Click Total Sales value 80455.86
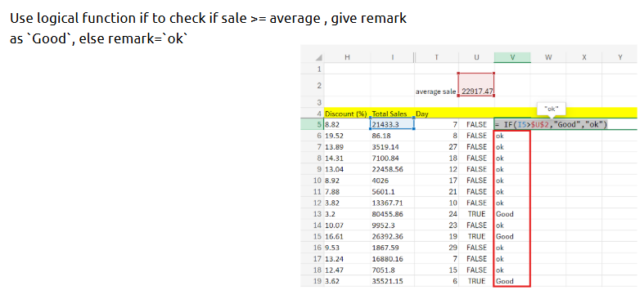 [392, 214]
